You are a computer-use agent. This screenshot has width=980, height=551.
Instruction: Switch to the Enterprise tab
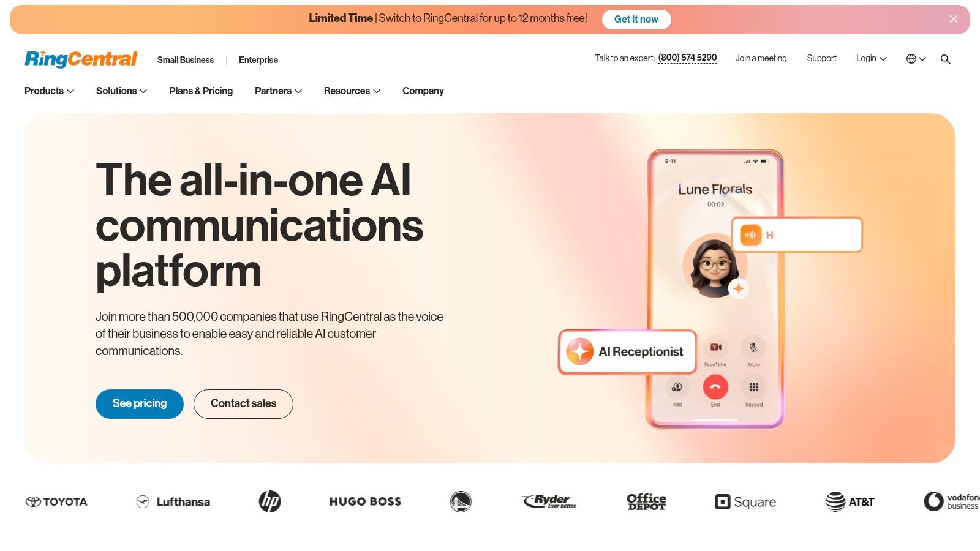(258, 60)
